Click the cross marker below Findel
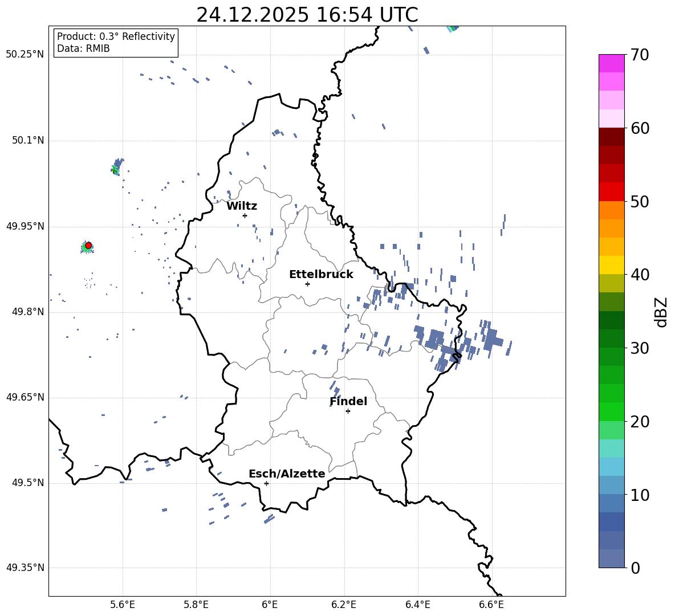 click(348, 411)
